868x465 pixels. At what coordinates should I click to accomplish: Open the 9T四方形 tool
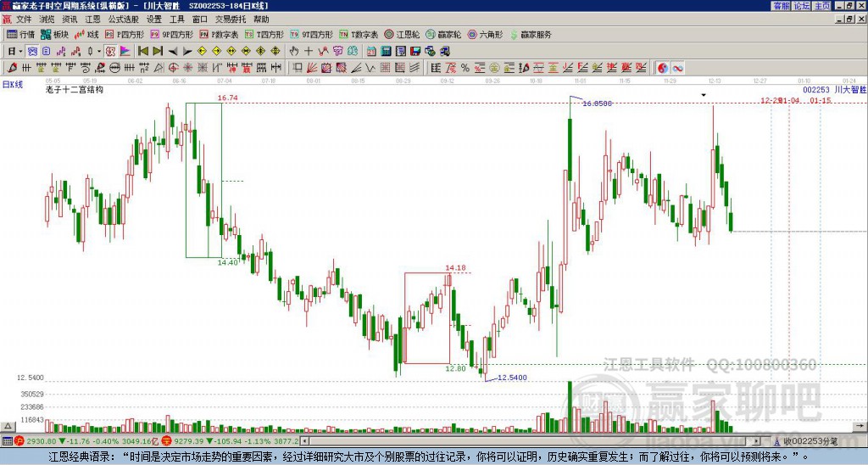pos(312,35)
